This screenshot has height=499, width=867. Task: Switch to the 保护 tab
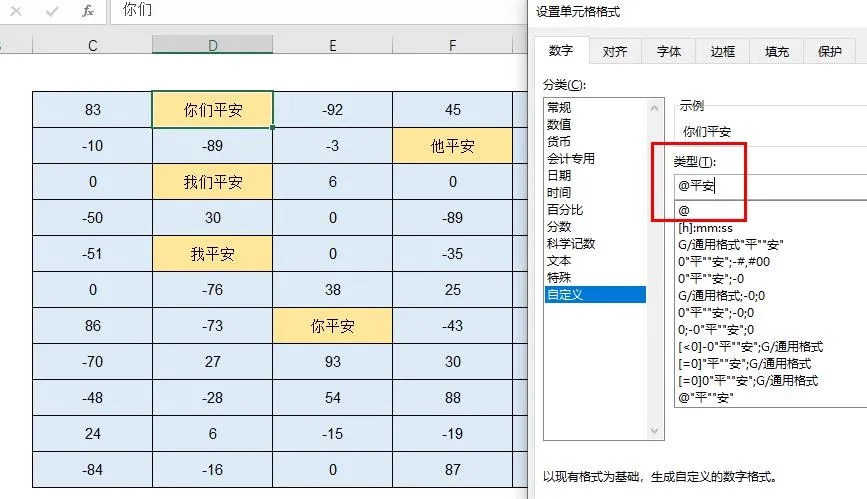coord(829,51)
